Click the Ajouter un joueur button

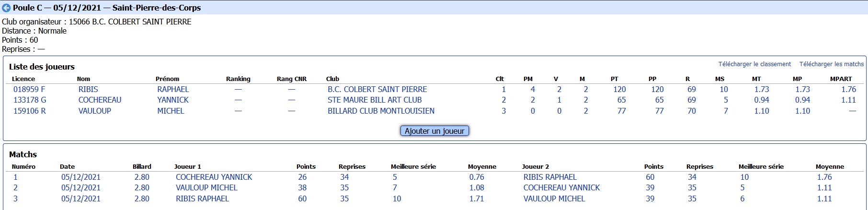[x=434, y=131]
